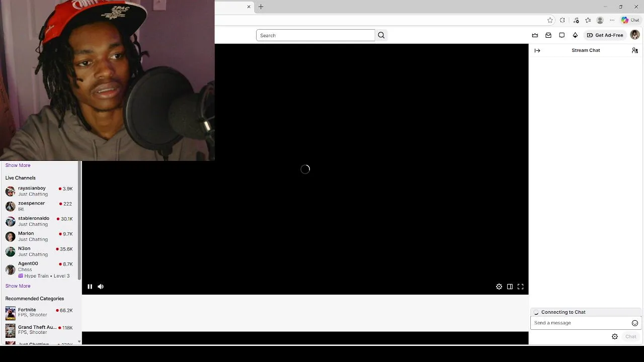Toggle theatre mode in the player
644x362 pixels.
point(510,287)
